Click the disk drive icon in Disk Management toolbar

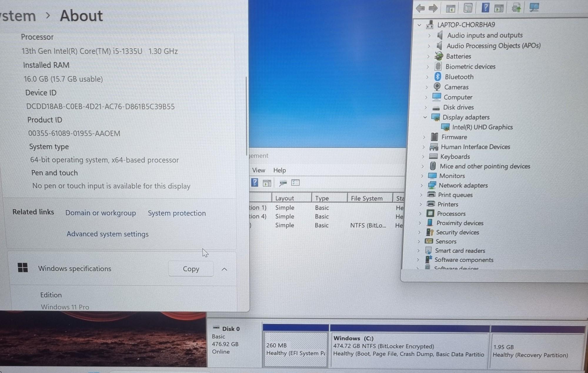[x=283, y=183]
